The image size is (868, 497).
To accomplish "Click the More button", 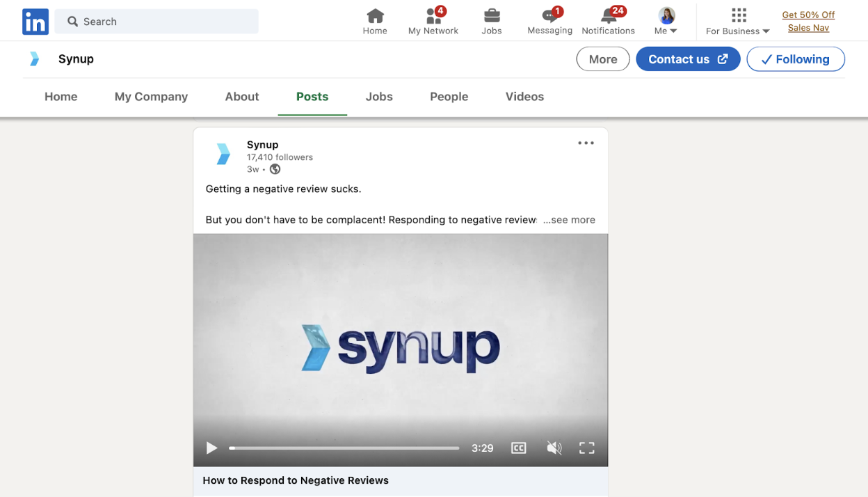I will tap(603, 59).
